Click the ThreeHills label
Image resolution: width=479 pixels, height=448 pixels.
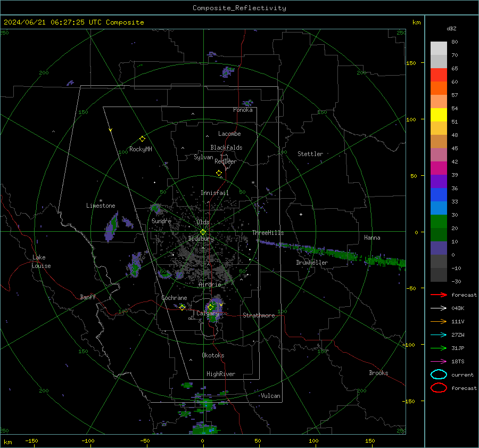coord(268,233)
